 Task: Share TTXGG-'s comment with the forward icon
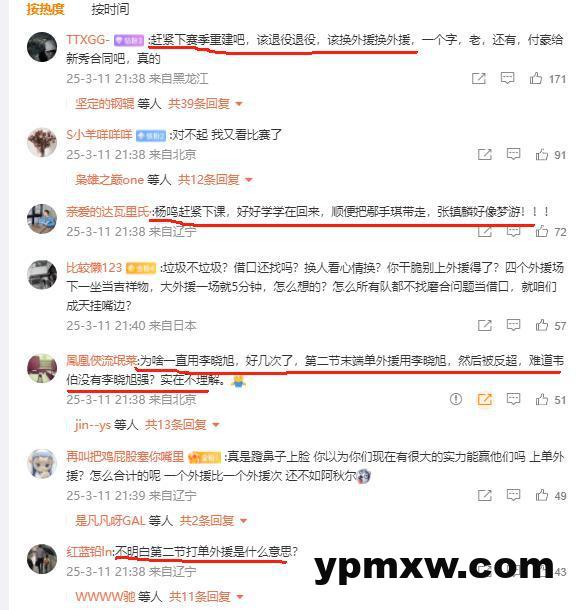tap(478, 79)
